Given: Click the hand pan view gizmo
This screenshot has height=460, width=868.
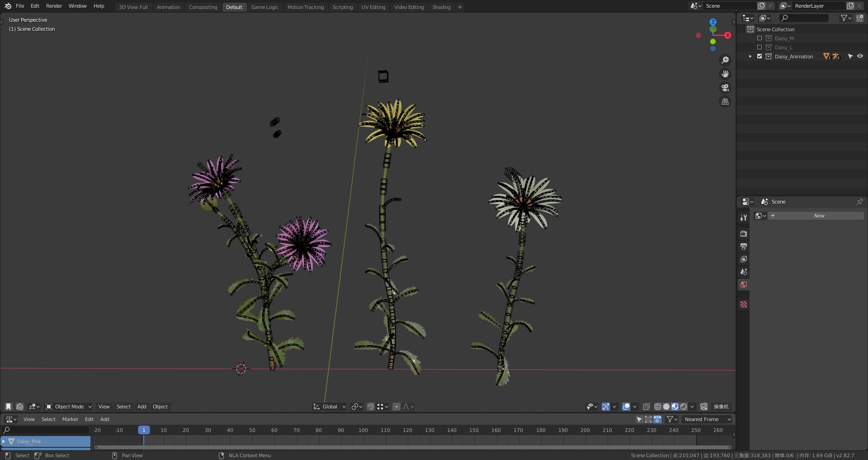Looking at the screenshot, I should point(725,74).
